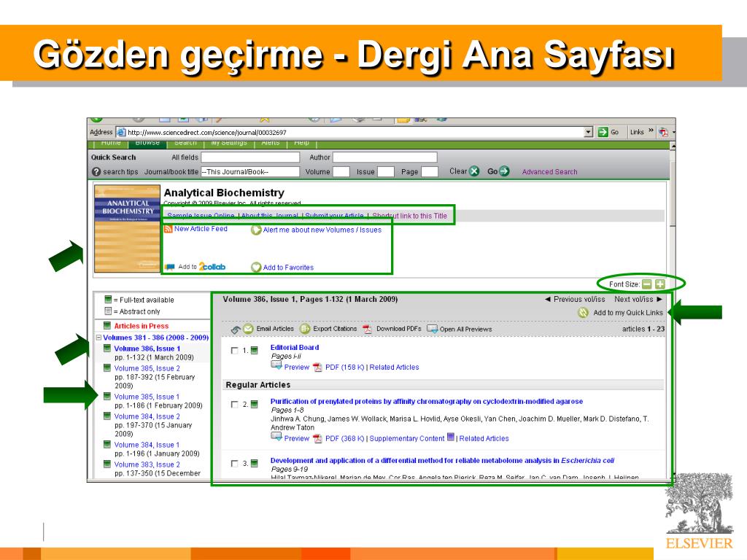
Task: Click the Clear search X icon
Action: click(474, 171)
